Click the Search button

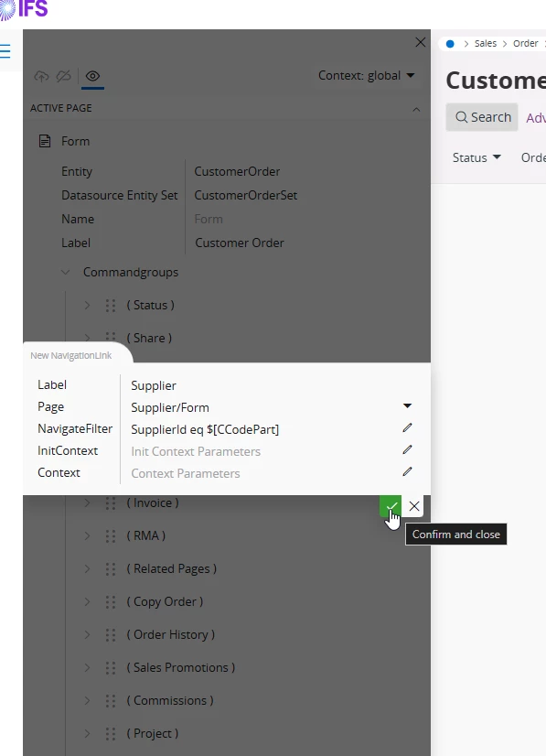[x=482, y=117]
